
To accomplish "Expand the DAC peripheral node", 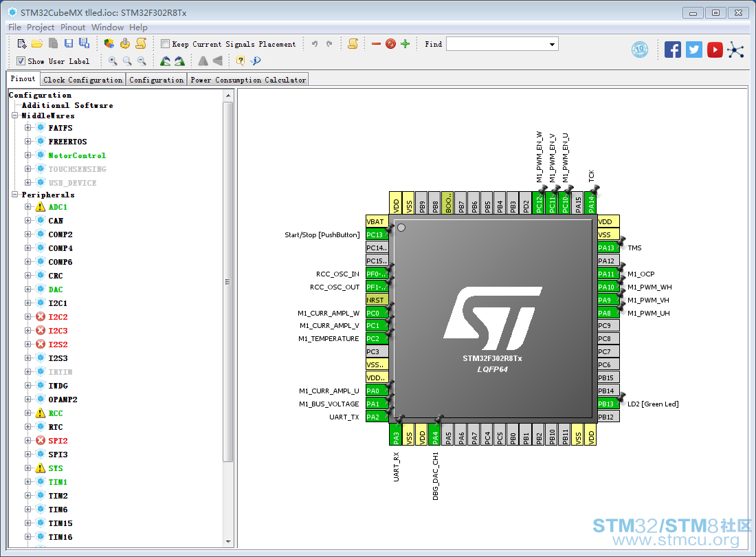I will pos(28,290).
